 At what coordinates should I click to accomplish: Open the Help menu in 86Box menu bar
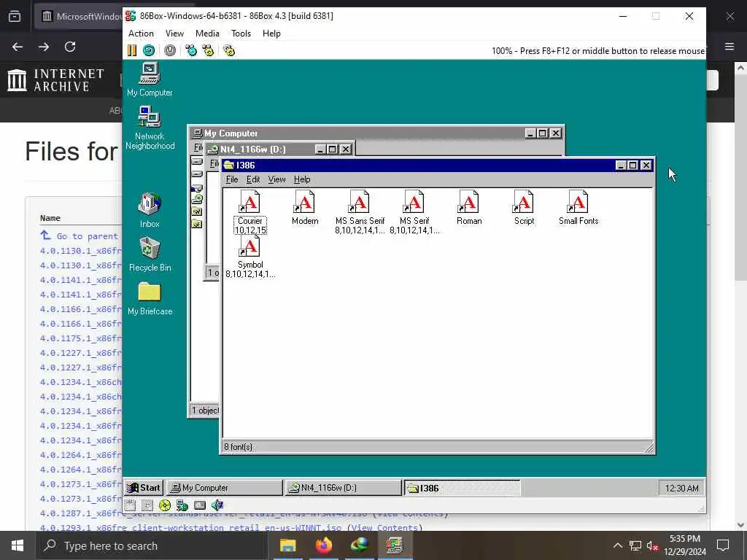[x=271, y=34]
